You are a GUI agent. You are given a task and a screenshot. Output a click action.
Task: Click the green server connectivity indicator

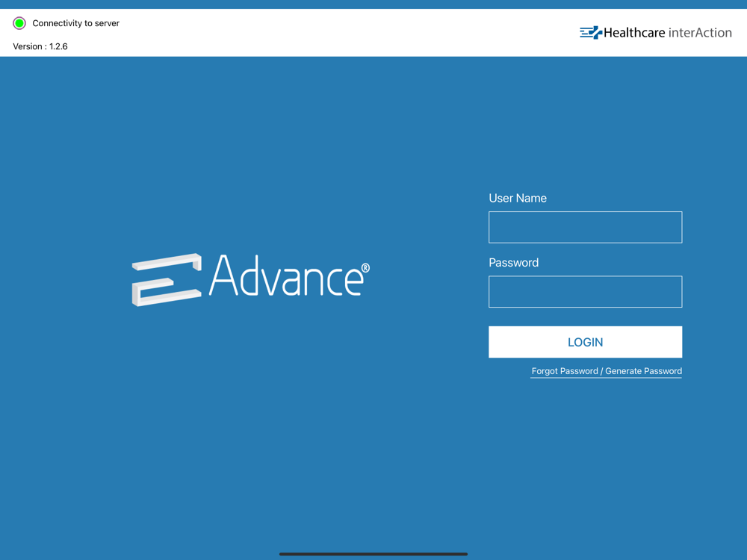(19, 23)
